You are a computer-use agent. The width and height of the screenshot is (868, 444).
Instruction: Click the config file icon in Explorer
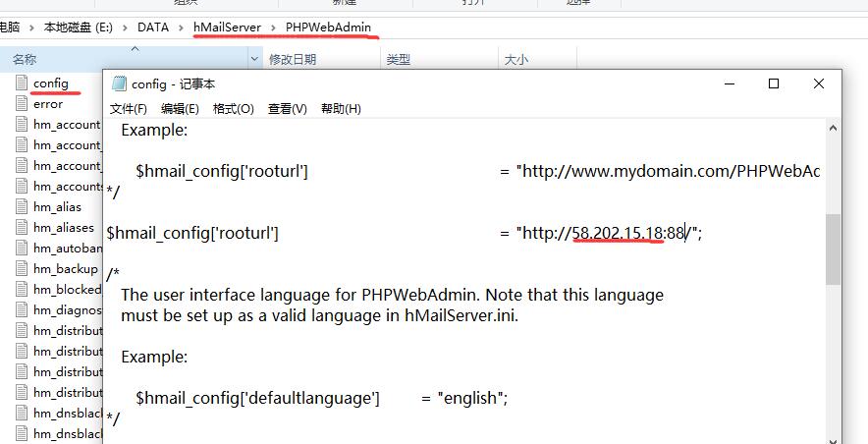click(x=22, y=83)
